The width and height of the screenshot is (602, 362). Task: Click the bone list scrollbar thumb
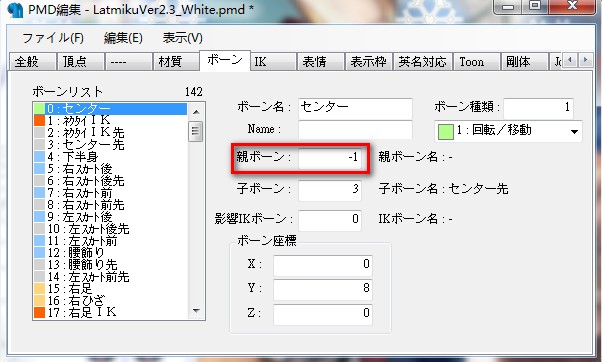tap(196, 131)
